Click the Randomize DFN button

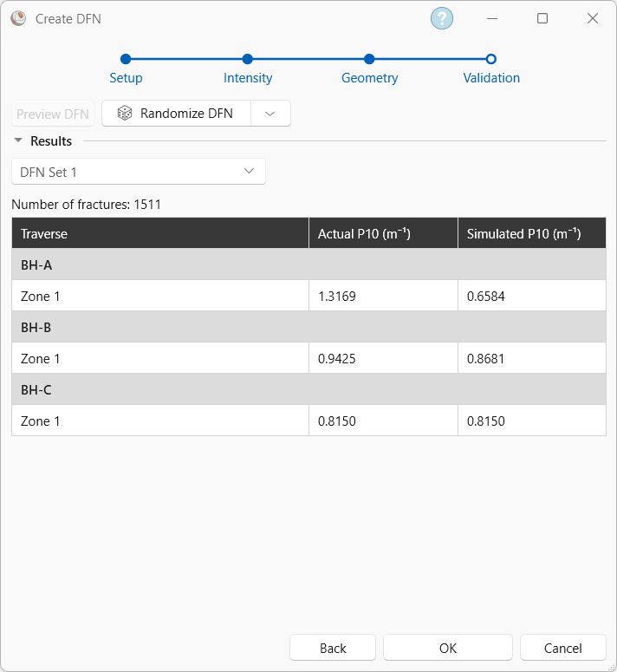click(x=177, y=113)
